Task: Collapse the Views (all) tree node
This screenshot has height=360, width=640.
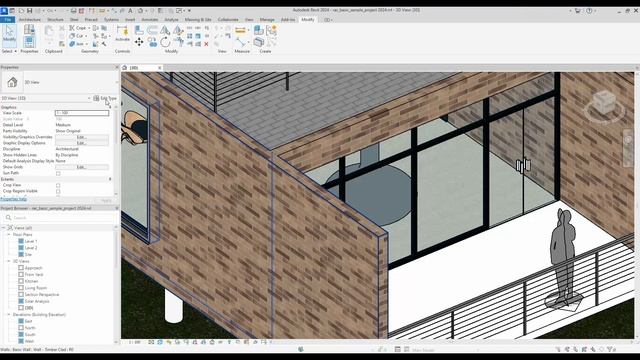Action: 4,228
